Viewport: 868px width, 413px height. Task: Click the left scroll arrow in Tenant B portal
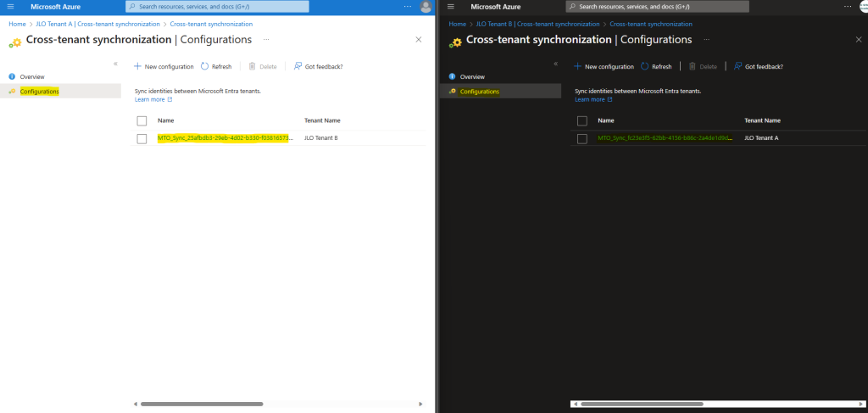[x=576, y=405]
